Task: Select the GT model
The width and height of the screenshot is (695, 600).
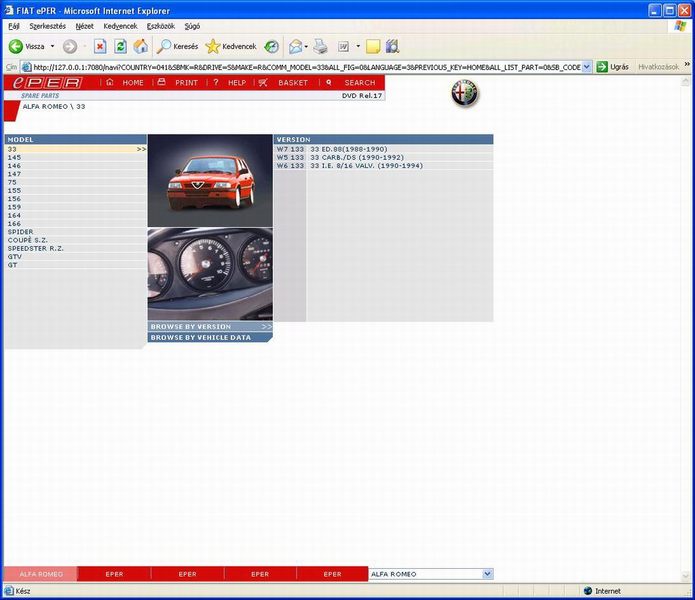Action: click(75, 265)
